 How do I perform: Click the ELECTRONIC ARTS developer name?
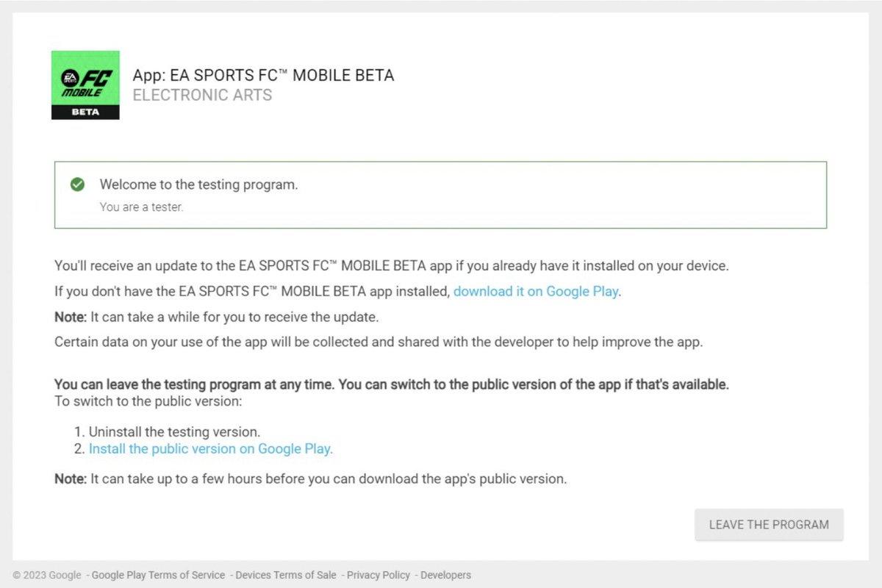(x=202, y=95)
